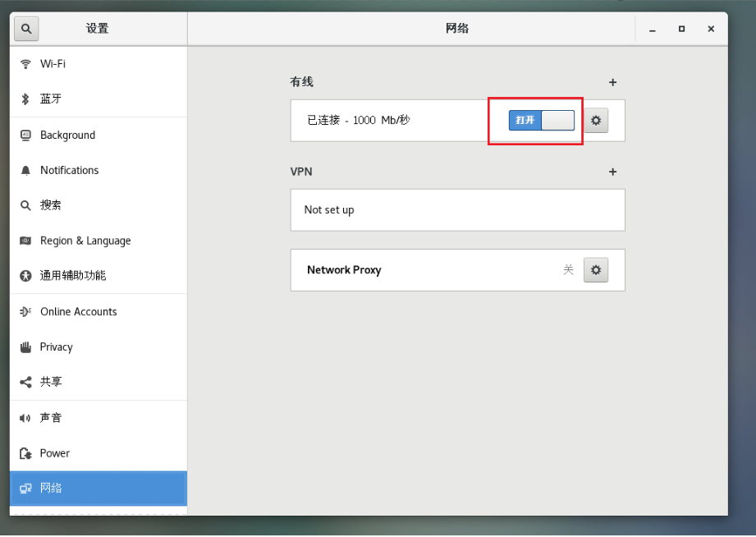The image size is (756, 537).
Task: Click the Bluetooth icon beside 蓝牙
Action: point(25,99)
